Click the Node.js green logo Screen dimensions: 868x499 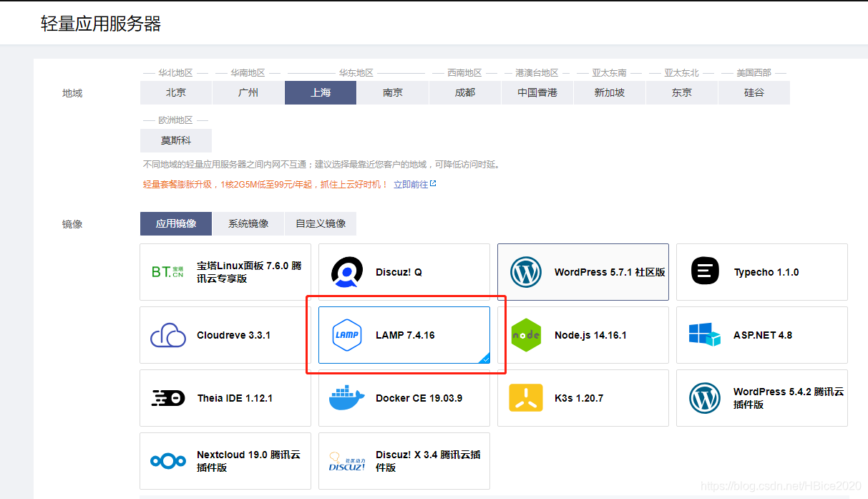click(x=526, y=335)
